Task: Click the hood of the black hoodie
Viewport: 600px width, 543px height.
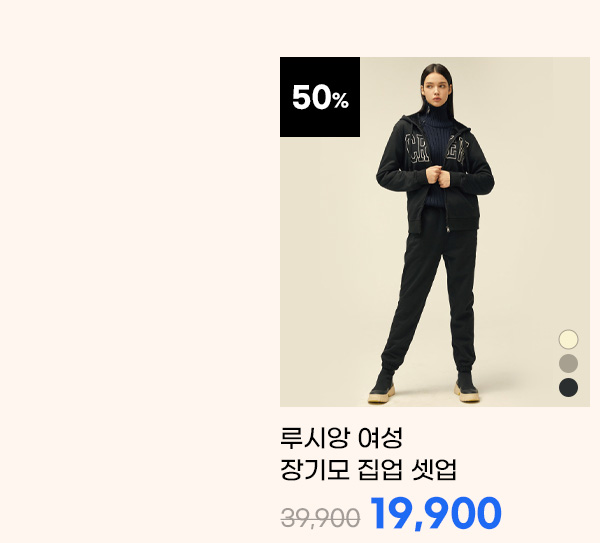Action: point(403,124)
